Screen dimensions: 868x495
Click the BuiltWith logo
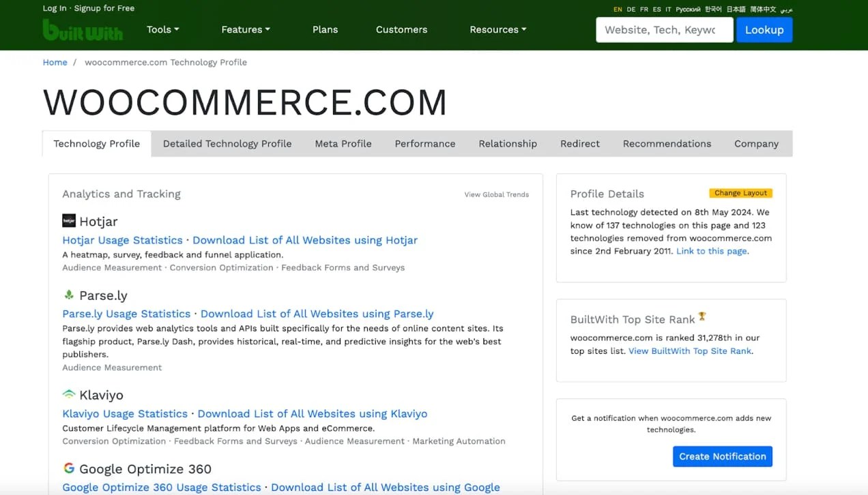[x=83, y=29]
